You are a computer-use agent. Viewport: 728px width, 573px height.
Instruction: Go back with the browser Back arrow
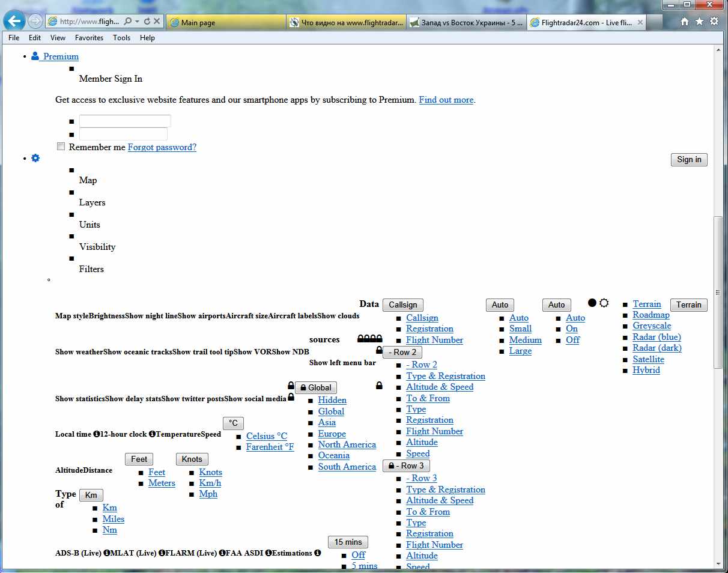[14, 21]
